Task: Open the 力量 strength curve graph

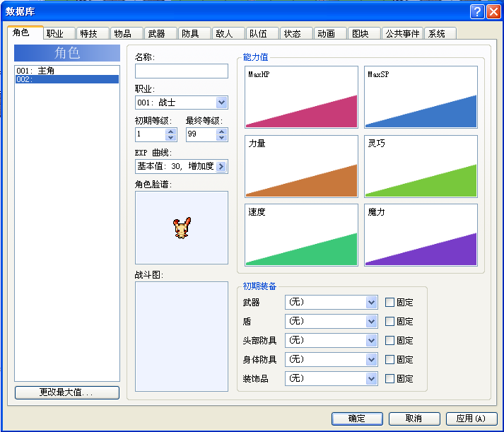Action: click(302, 166)
